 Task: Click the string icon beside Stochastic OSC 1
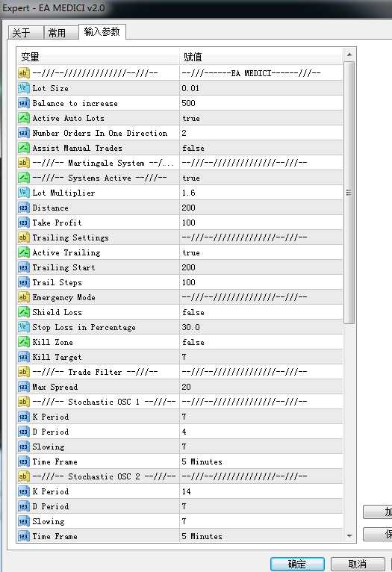click(23, 402)
